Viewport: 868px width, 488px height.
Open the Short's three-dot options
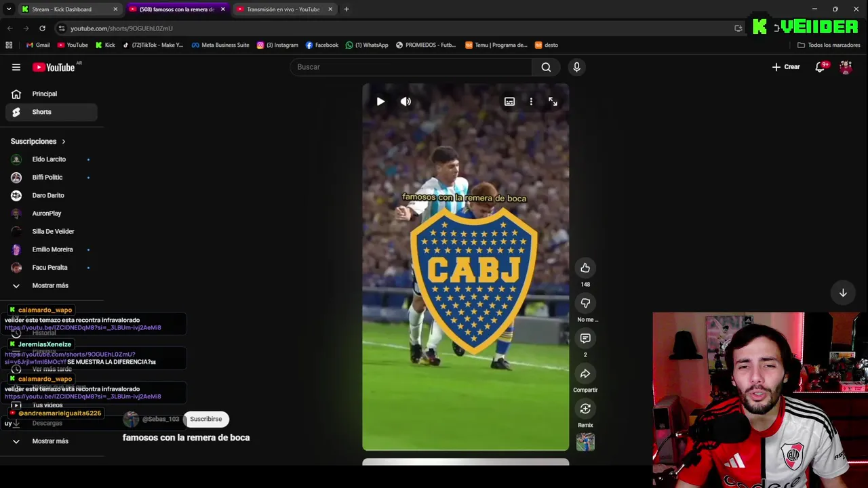click(531, 102)
